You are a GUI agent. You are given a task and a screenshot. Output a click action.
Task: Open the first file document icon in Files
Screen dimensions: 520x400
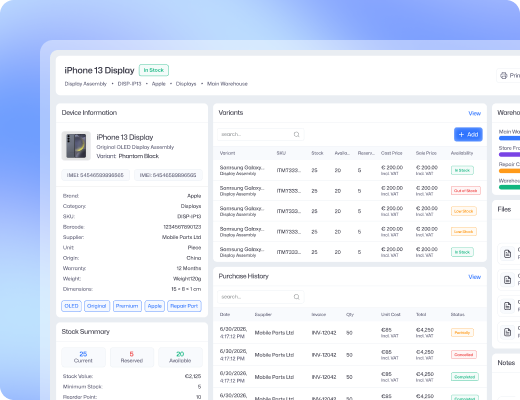[x=507, y=254]
